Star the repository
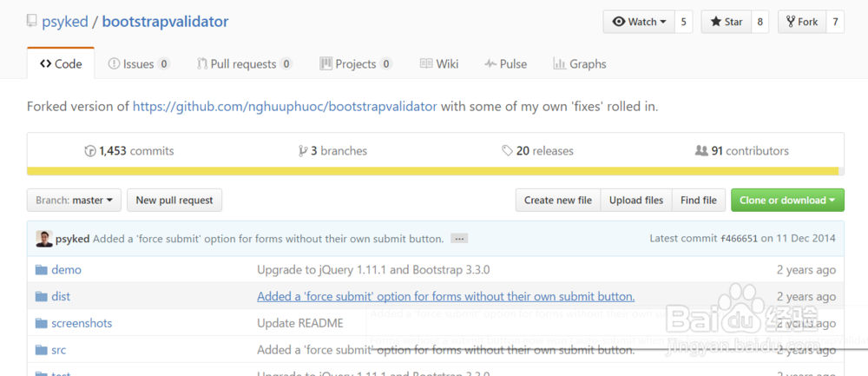 point(727,23)
